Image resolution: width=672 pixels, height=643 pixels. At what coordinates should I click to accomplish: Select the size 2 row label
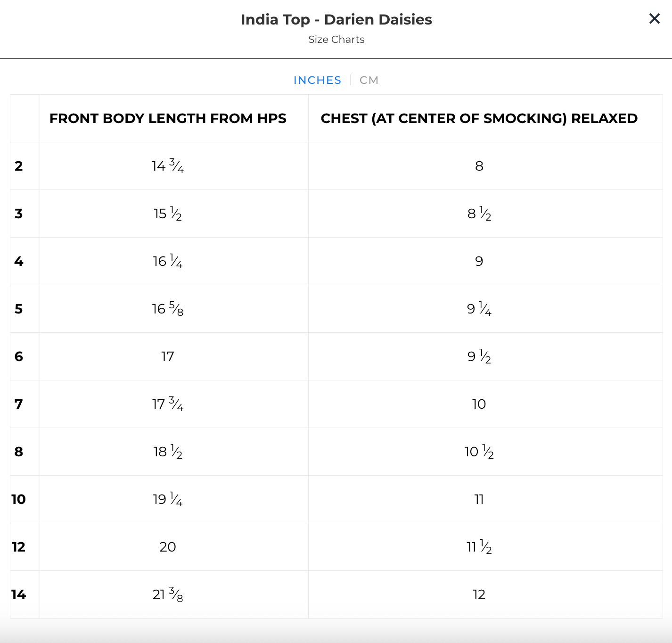click(x=19, y=166)
